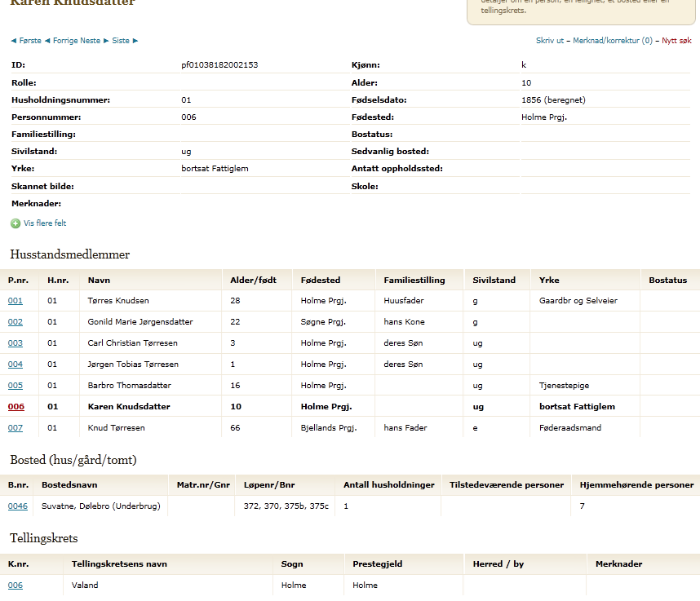The width and height of the screenshot is (700, 601).
Task: Click the bold name Karen Knudsdatter in table
Action: 129,406
